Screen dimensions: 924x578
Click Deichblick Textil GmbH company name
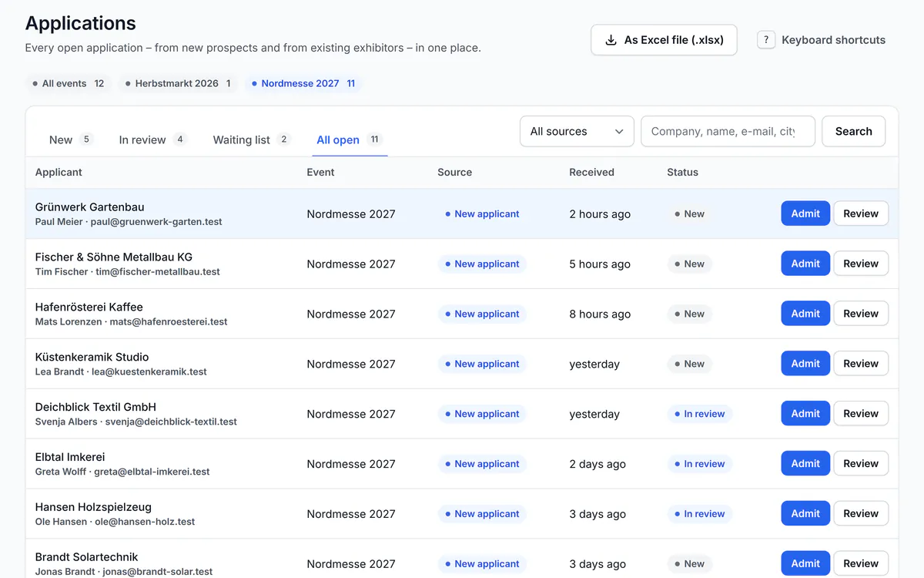(95, 408)
